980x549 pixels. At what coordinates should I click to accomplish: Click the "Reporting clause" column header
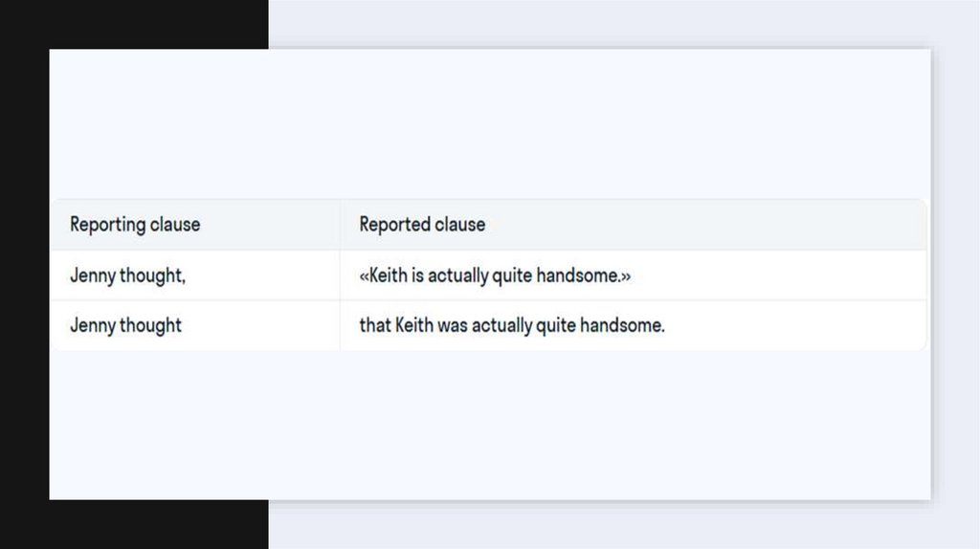pos(135,225)
